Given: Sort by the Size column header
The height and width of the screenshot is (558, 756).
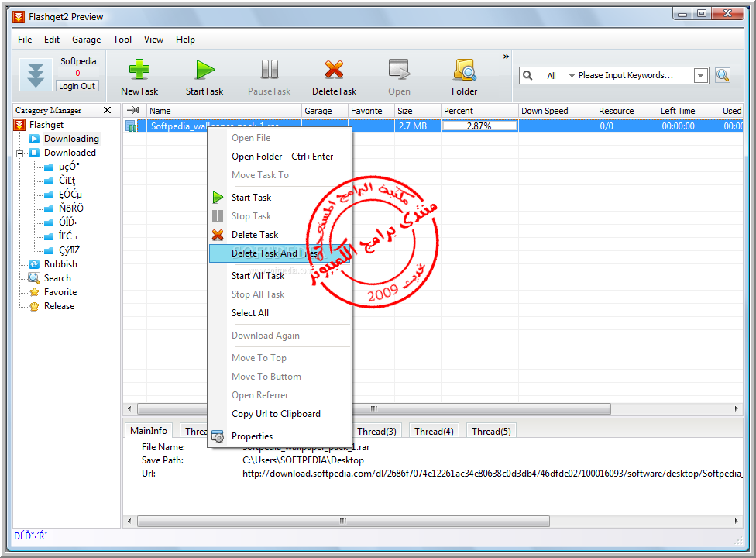Looking at the screenshot, I should [x=418, y=111].
